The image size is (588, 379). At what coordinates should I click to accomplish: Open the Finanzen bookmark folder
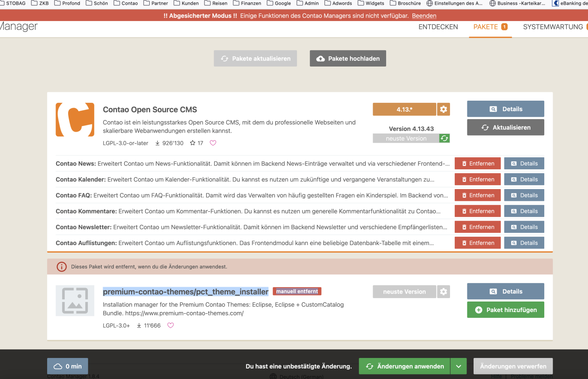click(x=247, y=3)
